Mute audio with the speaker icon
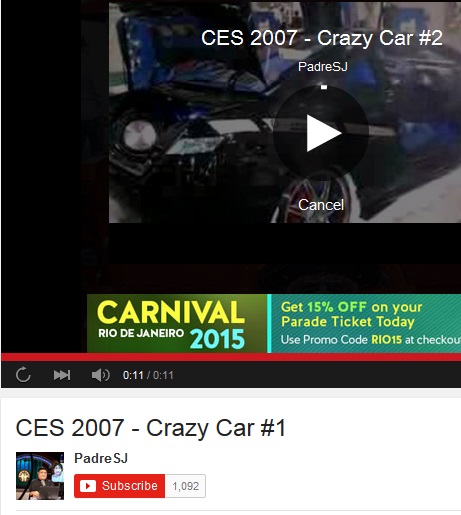 coord(100,375)
